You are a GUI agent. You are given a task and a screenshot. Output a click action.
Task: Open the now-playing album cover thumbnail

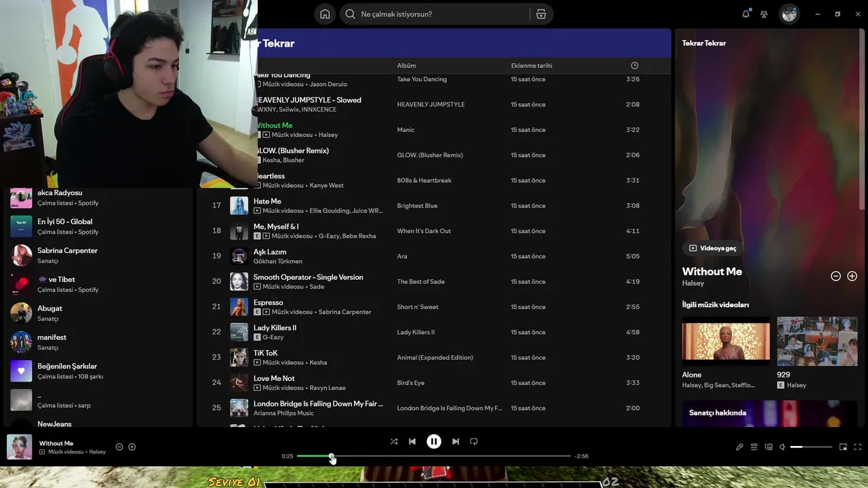tap(19, 447)
